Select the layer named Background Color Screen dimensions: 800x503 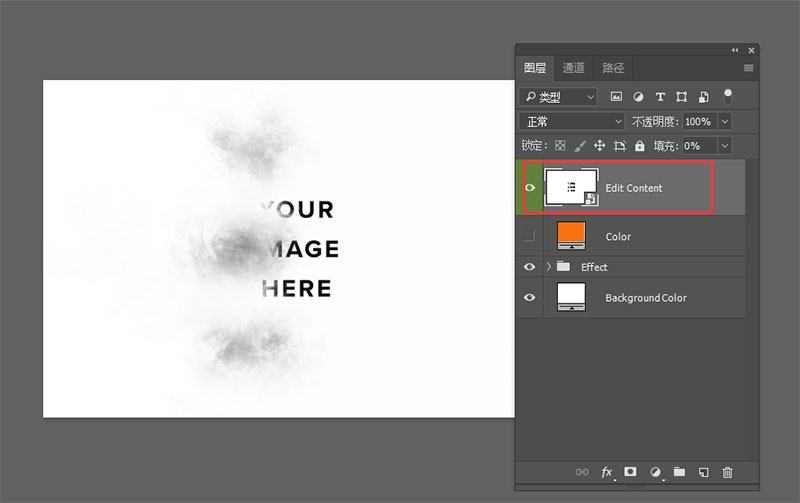[645, 297]
